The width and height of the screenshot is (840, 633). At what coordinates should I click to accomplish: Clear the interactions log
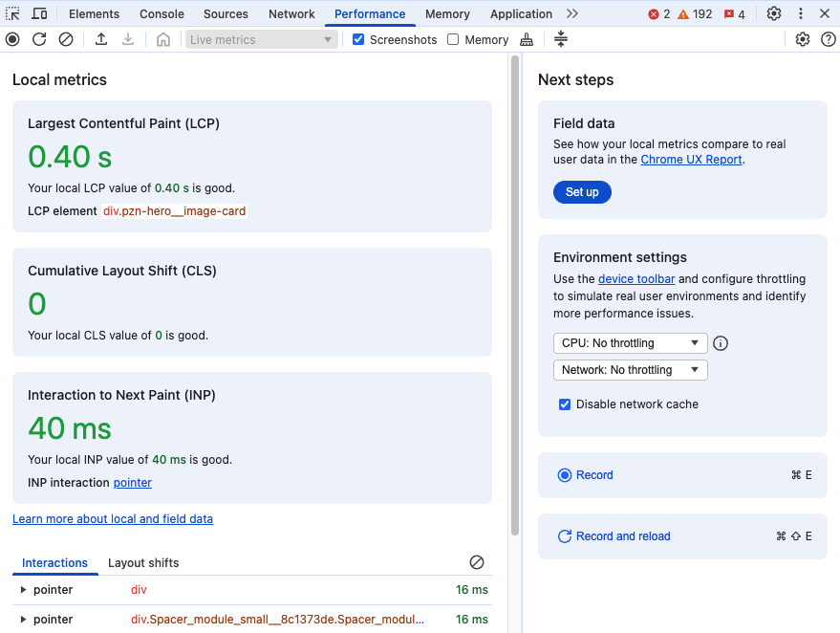pos(477,562)
